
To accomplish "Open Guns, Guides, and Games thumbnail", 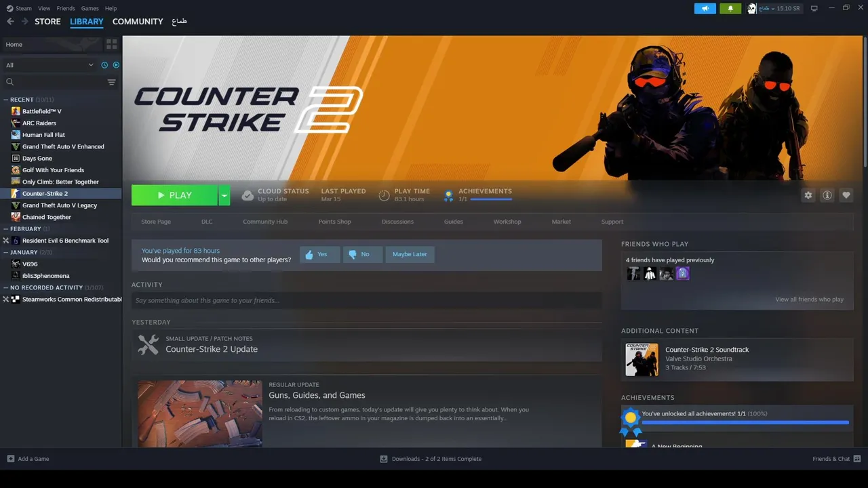I will pos(200,413).
